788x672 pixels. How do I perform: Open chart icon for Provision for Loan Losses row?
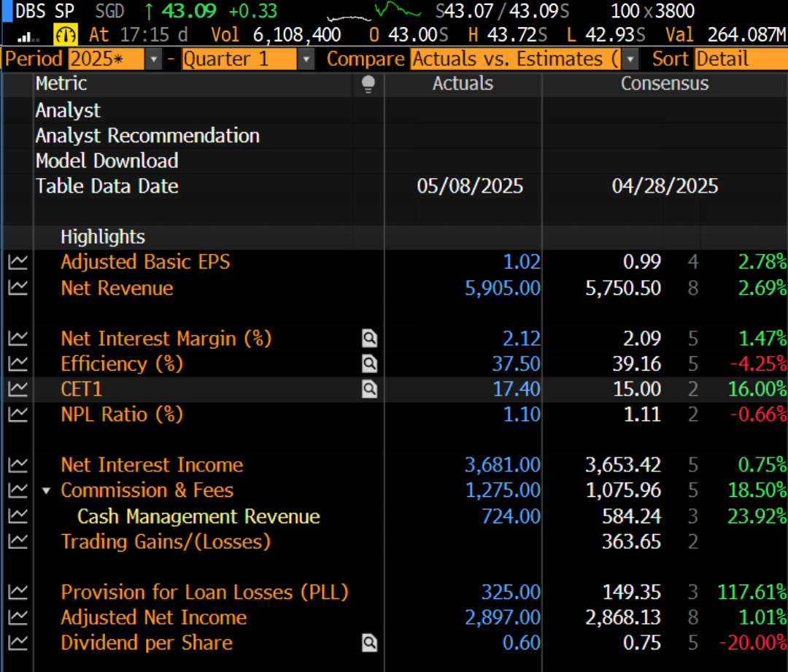tap(18, 592)
